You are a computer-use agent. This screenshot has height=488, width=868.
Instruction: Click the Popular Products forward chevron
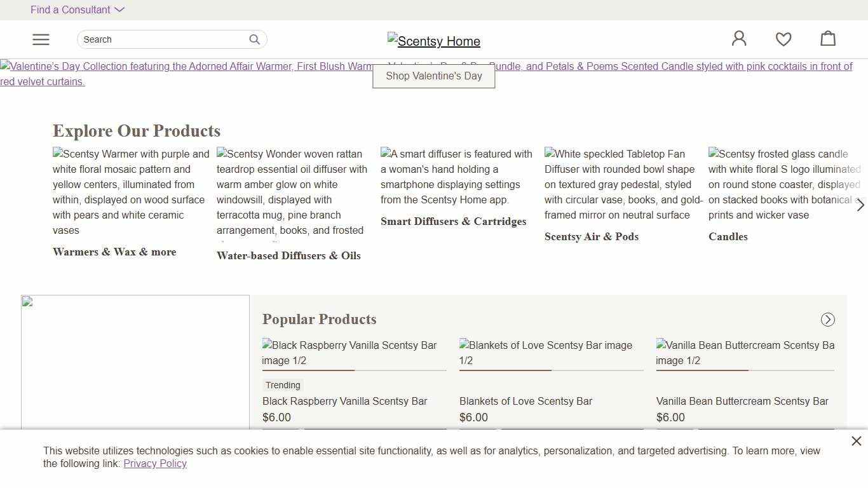[x=827, y=320]
